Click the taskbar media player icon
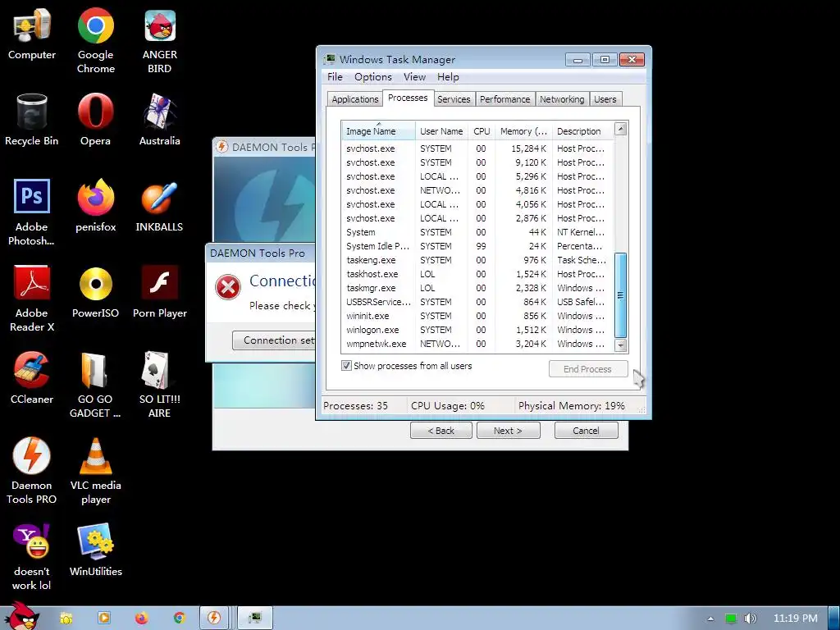Image resolution: width=840 pixels, height=630 pixels. click(104, 619)
